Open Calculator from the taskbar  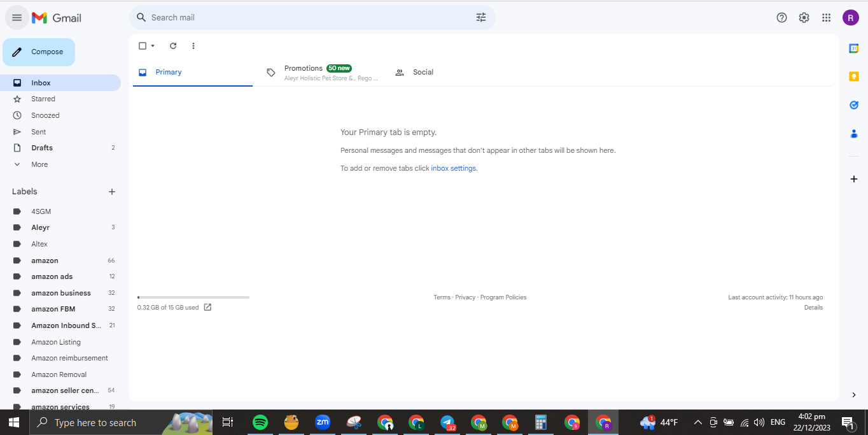pos(541,422)
